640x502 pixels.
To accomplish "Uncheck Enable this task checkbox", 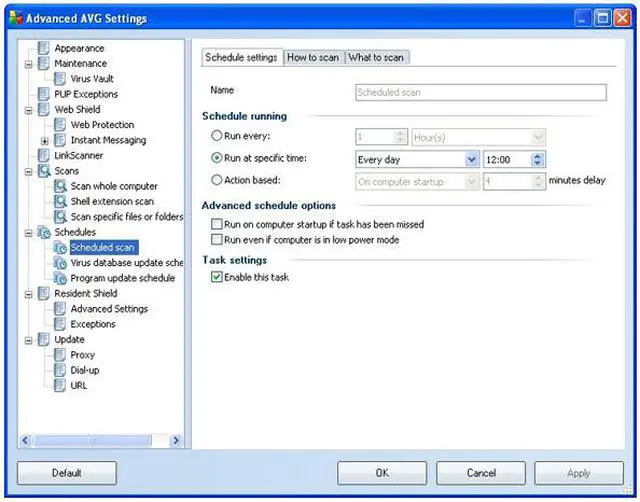I will (217, 277).
